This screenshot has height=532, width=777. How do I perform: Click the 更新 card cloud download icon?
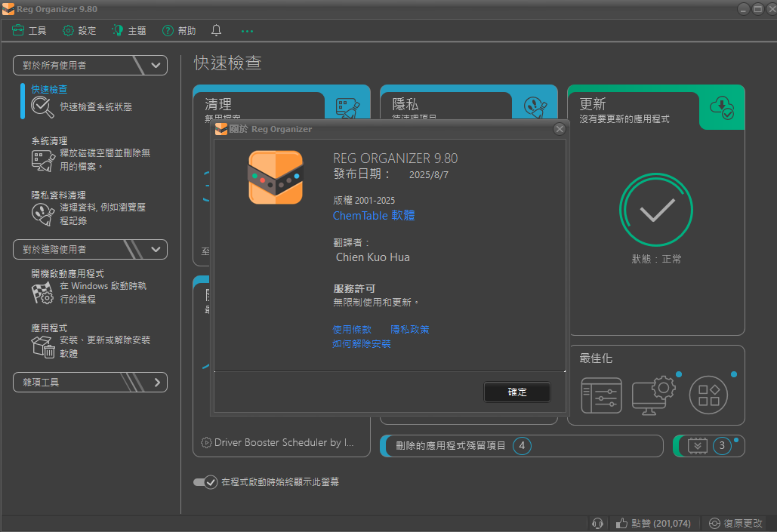[x=722, y=108]
